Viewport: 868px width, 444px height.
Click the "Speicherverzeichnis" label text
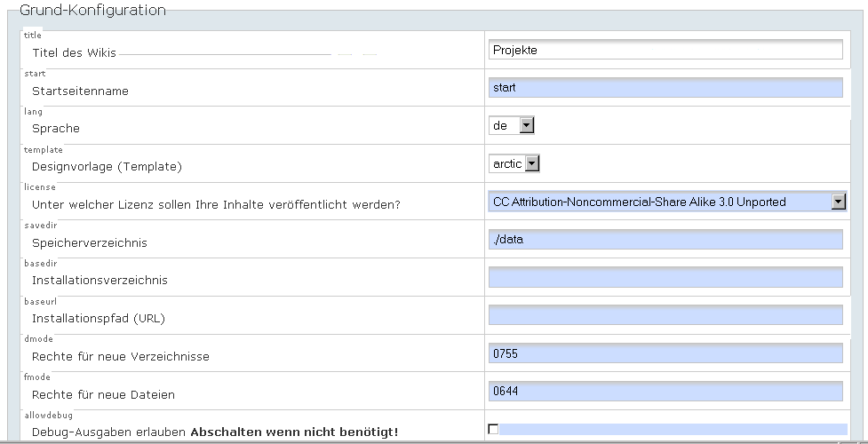point(90,242)
